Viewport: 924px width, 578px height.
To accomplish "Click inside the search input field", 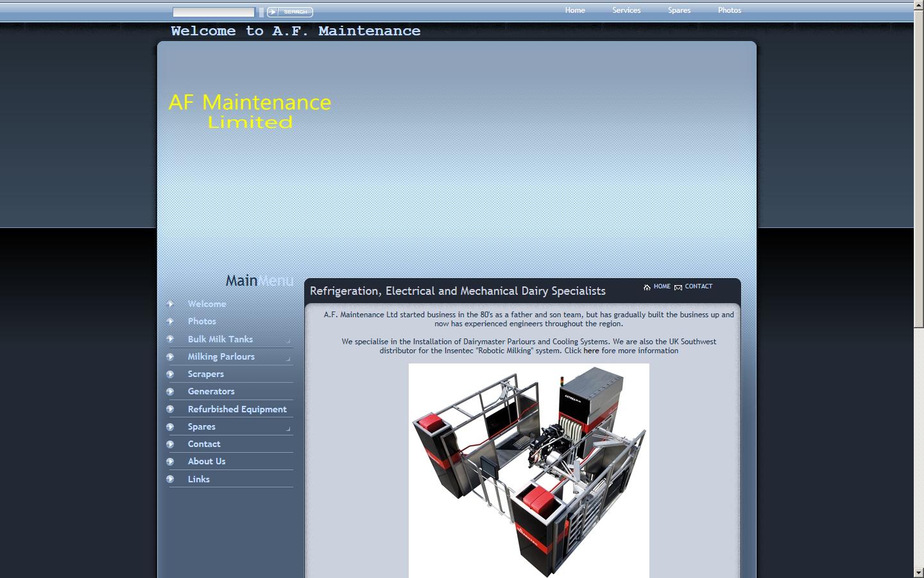I will tap(212, 11).
